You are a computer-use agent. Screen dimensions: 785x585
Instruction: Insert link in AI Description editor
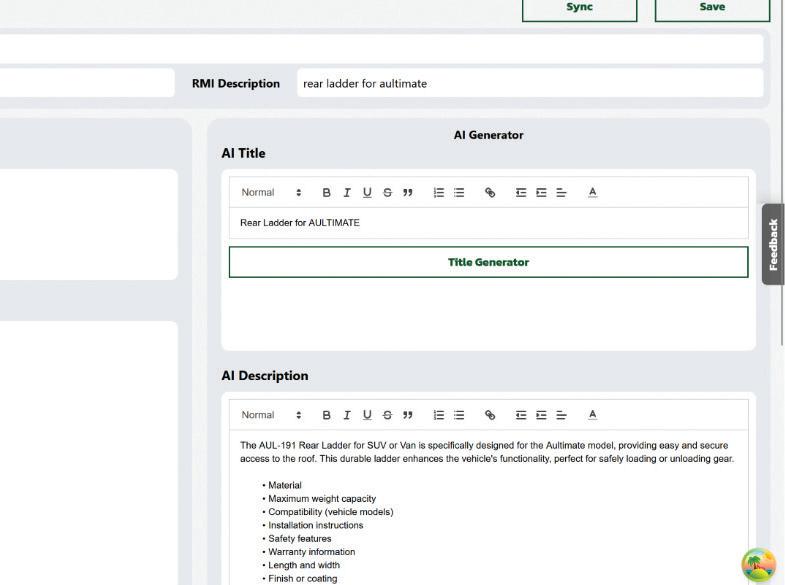coord(490,415)
